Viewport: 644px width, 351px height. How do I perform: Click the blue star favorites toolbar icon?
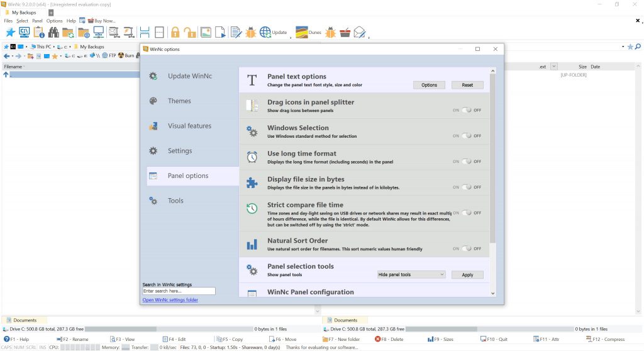click(10, 32)
